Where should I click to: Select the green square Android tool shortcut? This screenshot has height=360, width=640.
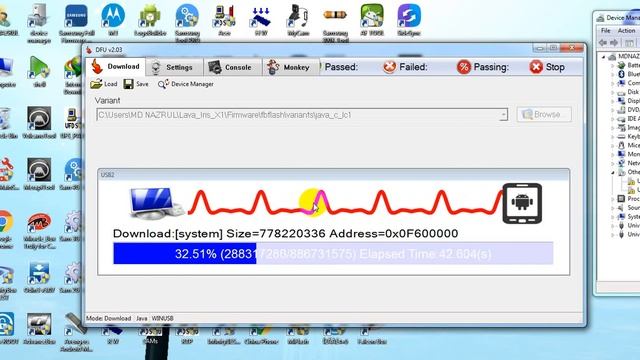click(x=372, y=16)
